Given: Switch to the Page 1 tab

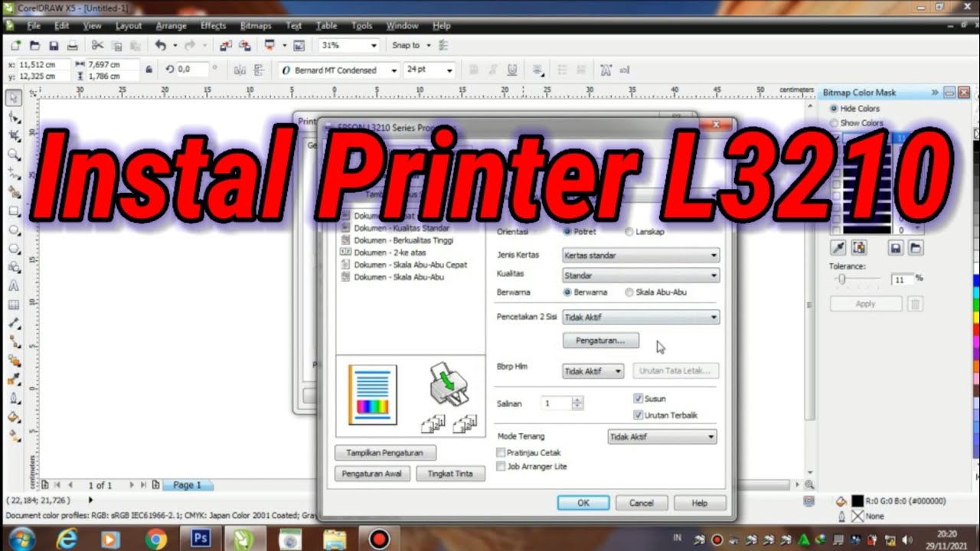Looking at the screenshot, I should coord(188,485).
